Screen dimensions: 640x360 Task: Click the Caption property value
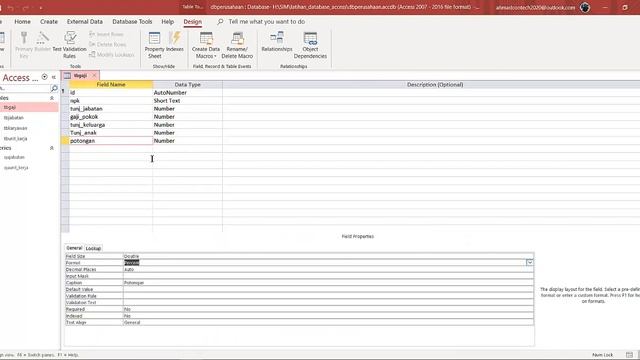tap(328, 282)
